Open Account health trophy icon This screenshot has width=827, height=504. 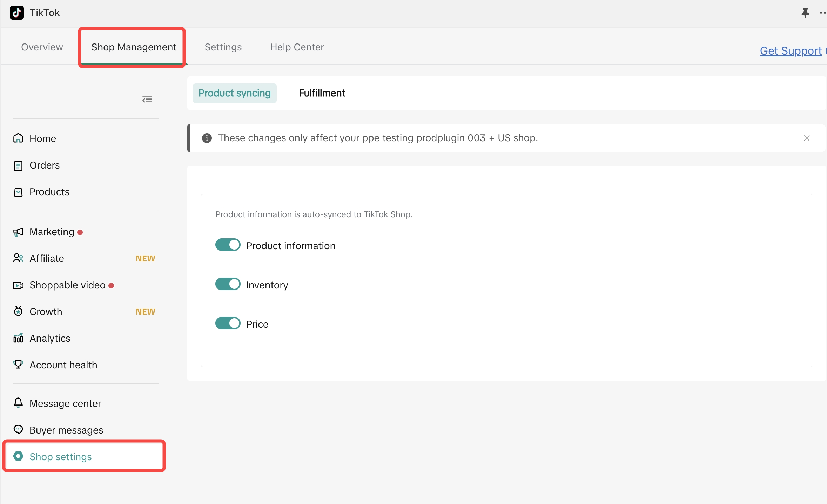18,364
